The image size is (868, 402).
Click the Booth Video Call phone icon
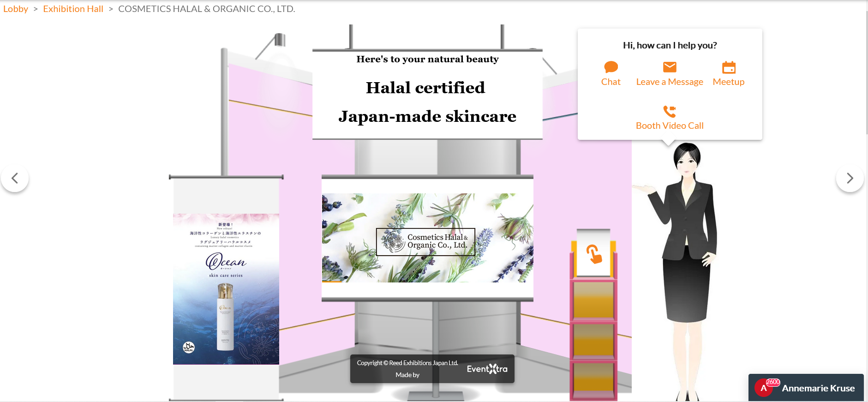669,111
